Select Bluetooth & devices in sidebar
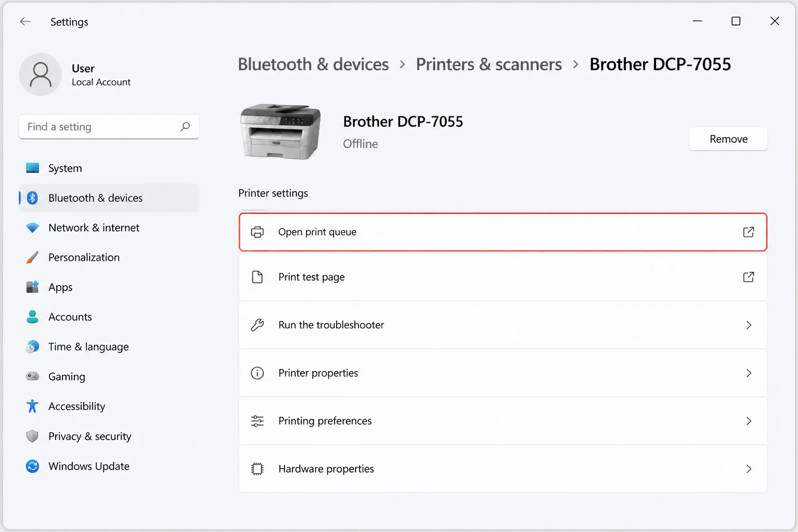798x532 pixels. (x=109, y=198)
